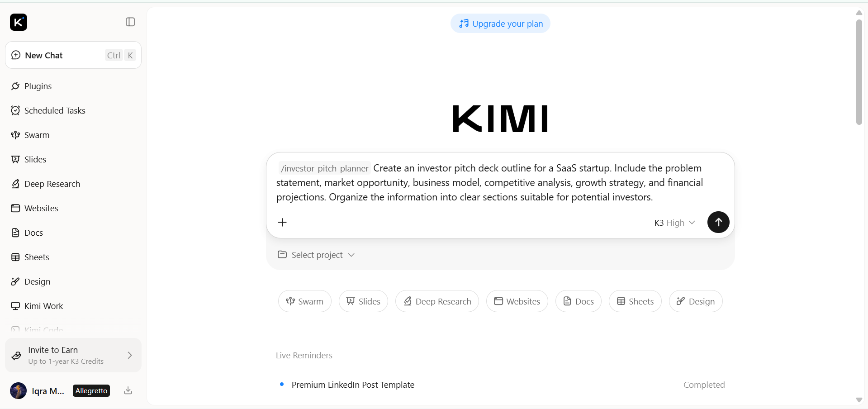This screenshot has width=868, height=409.
Task: Click the plus attachment icon
Action: [282, 222]
